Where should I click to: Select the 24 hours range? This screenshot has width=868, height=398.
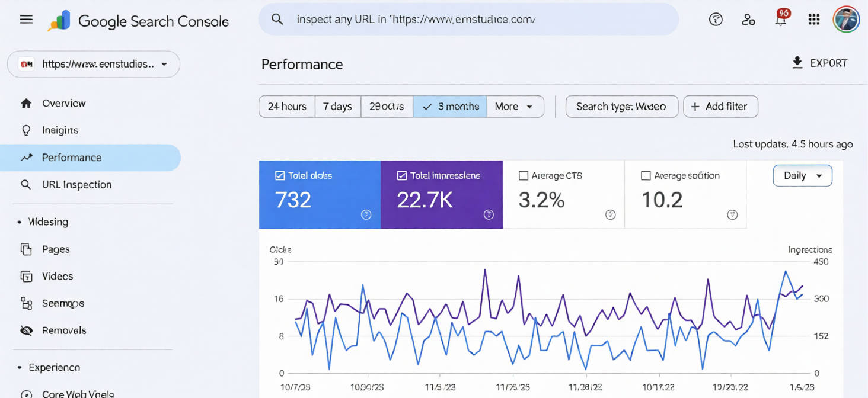click(287, 107)
